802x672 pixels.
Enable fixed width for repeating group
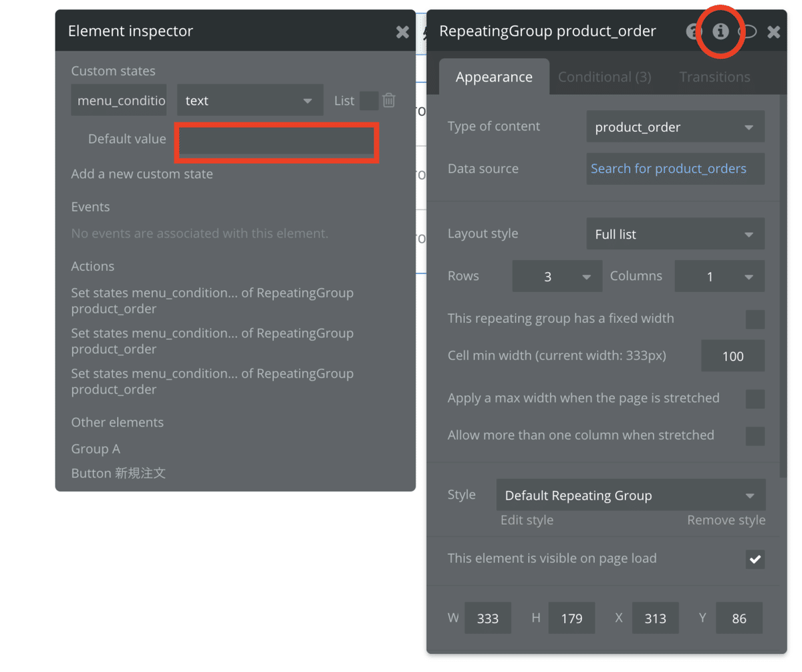[755, 319]
